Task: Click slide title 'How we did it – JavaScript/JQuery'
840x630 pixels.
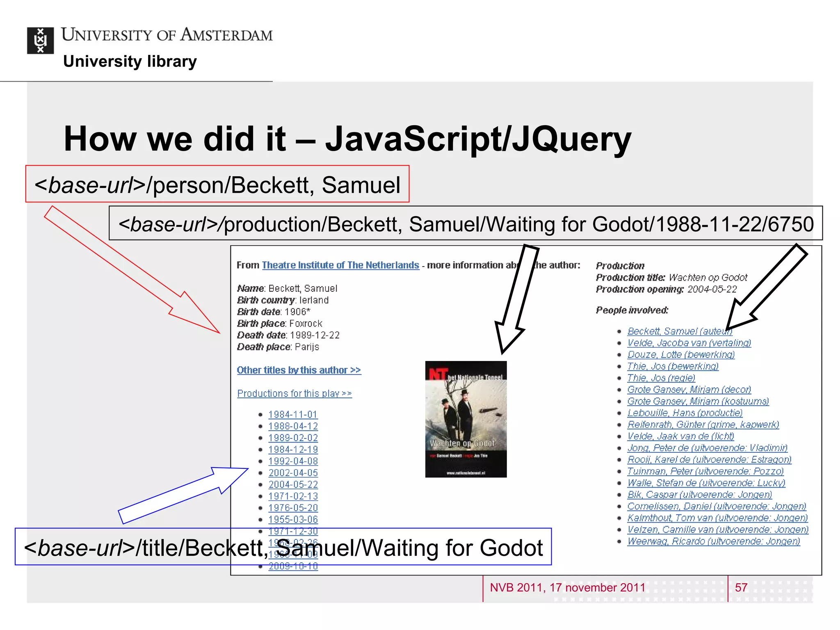Action: [x=347, y=139]
